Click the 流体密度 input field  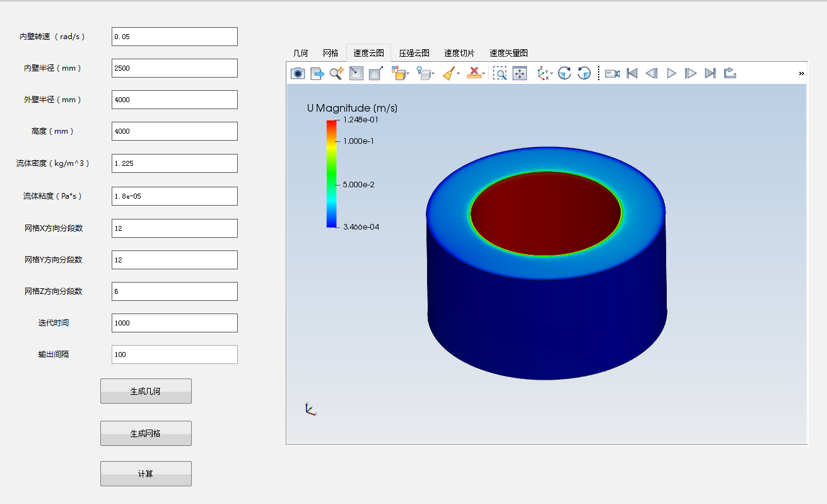tap(175, 163)
